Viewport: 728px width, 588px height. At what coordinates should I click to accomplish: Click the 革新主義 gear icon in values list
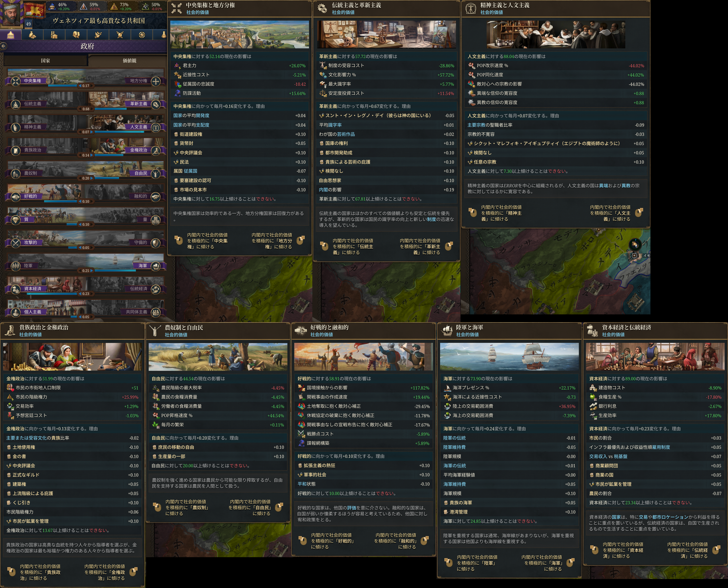(x=156, y=104)
